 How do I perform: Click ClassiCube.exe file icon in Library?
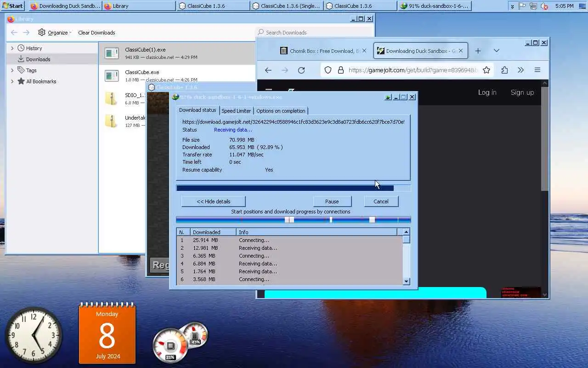pos(112,75)
